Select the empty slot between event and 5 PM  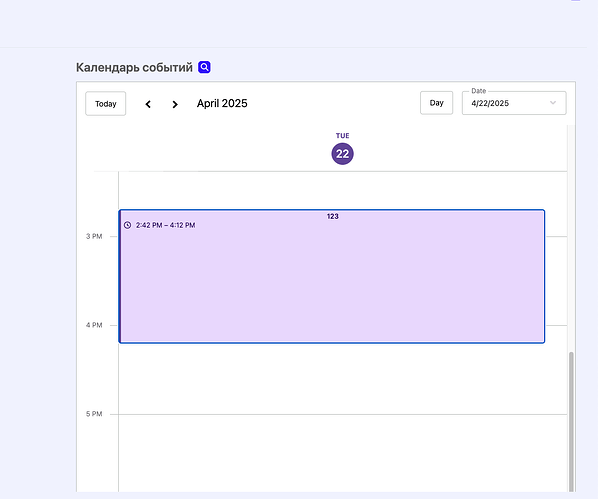(x=342, y=378)
